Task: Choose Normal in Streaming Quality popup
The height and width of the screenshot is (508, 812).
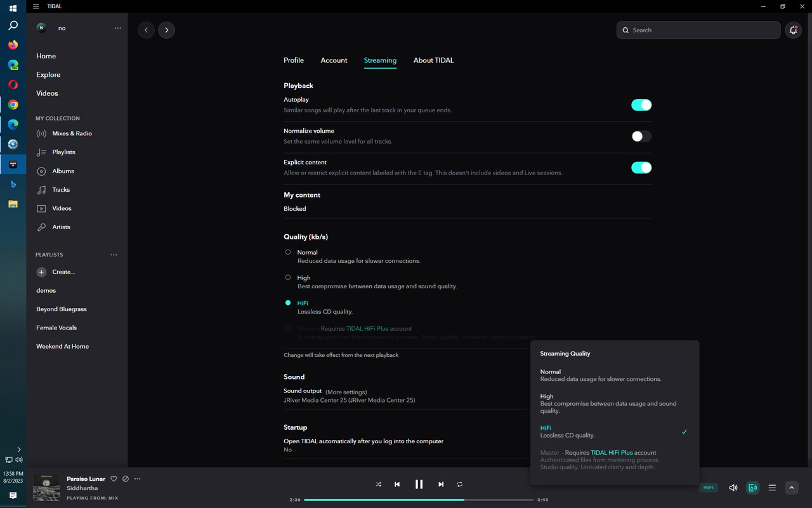Action: 615,375
